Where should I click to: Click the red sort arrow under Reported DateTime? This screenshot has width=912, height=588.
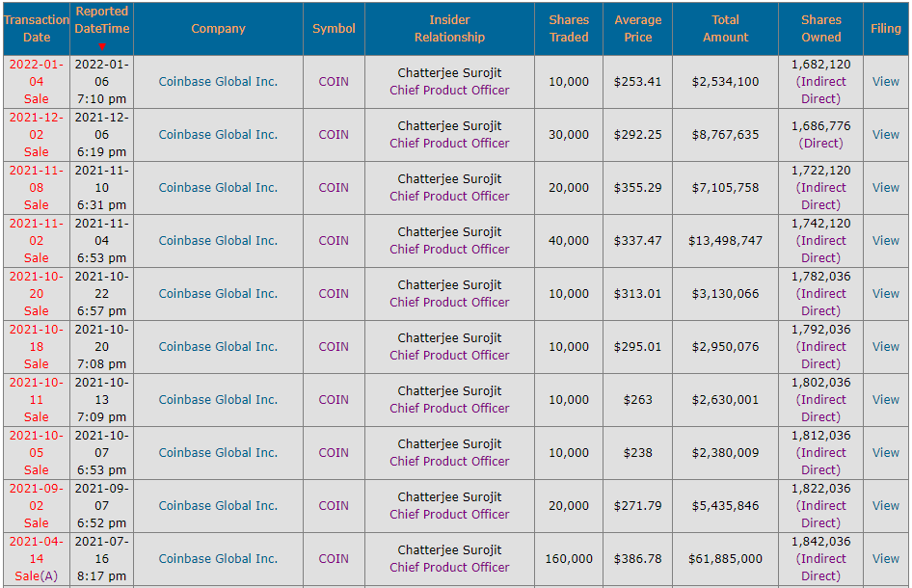click(x=102, y=46)
